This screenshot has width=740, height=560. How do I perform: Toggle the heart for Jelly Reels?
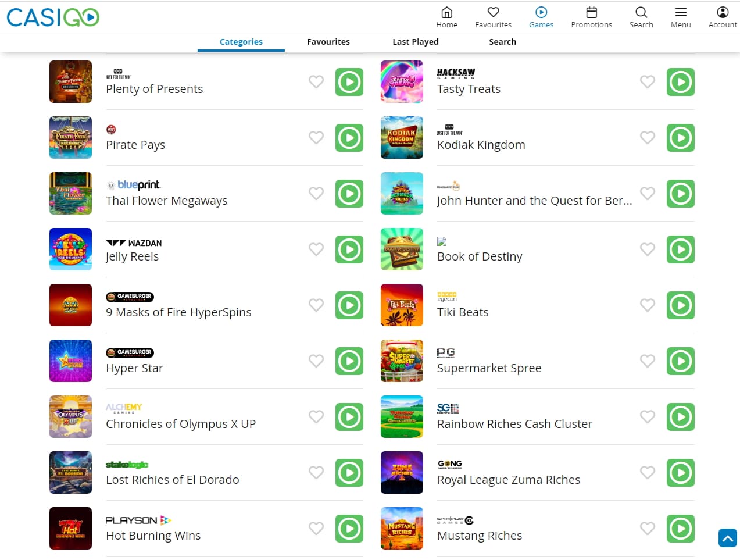(316, 249)
